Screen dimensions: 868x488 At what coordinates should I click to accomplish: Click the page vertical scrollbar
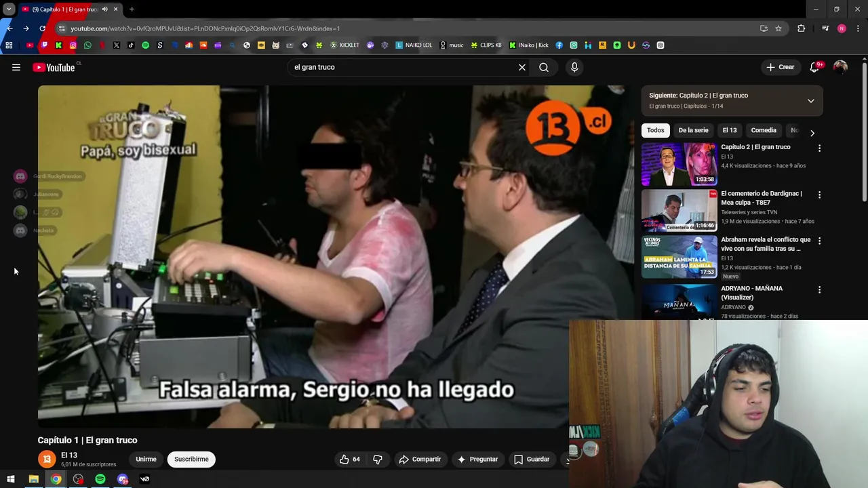pyautogui.click(x=865, y=132)
